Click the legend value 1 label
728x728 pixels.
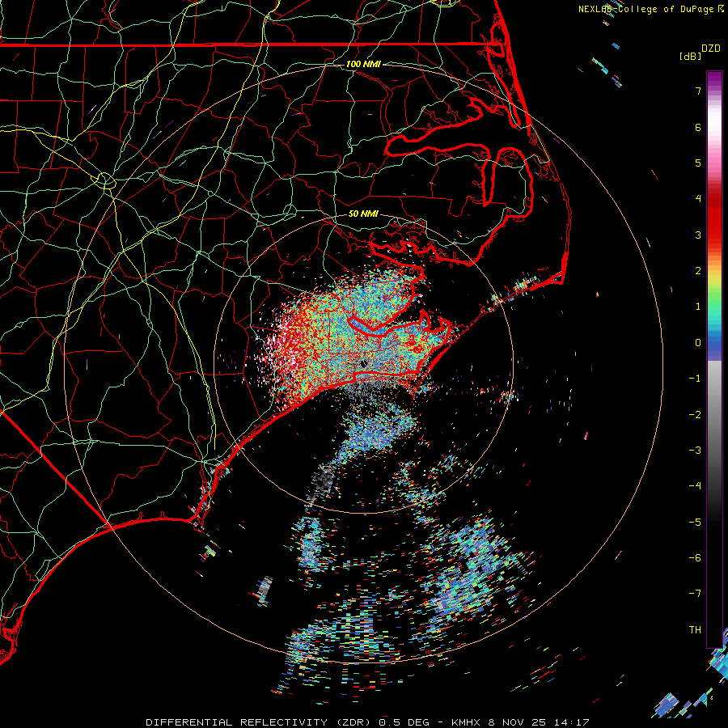(698, 307)
